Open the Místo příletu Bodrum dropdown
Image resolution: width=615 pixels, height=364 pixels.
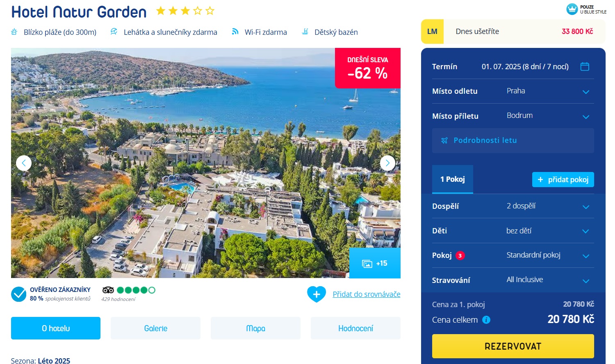point(513,116)
